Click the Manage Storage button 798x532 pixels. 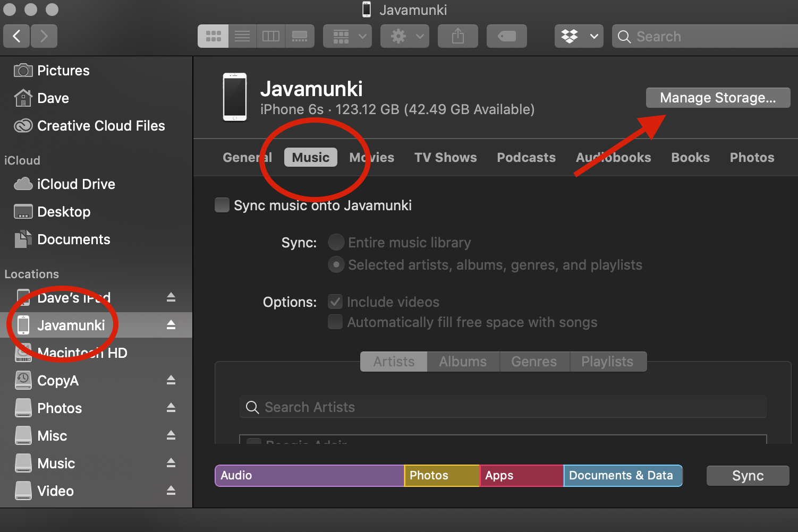click(718, 98)
